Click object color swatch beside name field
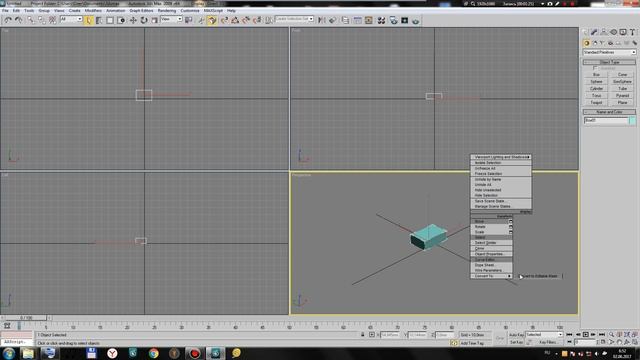The height and width of the screenshot is (360, 640). 632,120
